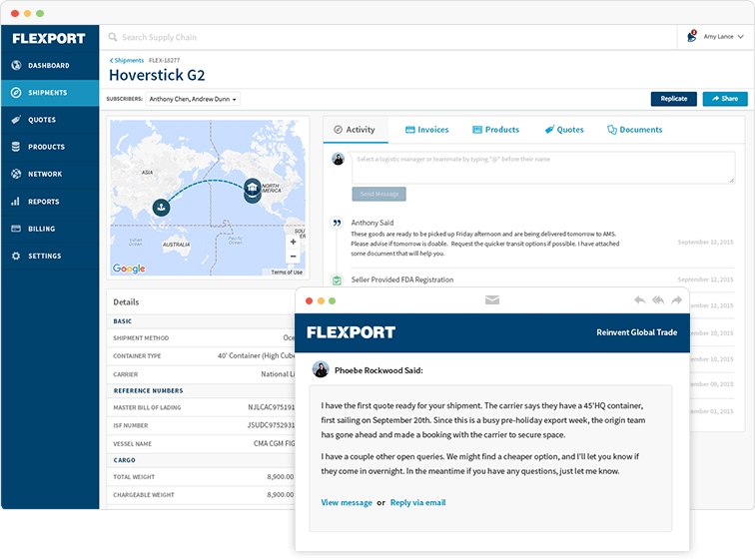755x560 pixels.
Task: Switch to the Activity tab
Action: (356, 130)
